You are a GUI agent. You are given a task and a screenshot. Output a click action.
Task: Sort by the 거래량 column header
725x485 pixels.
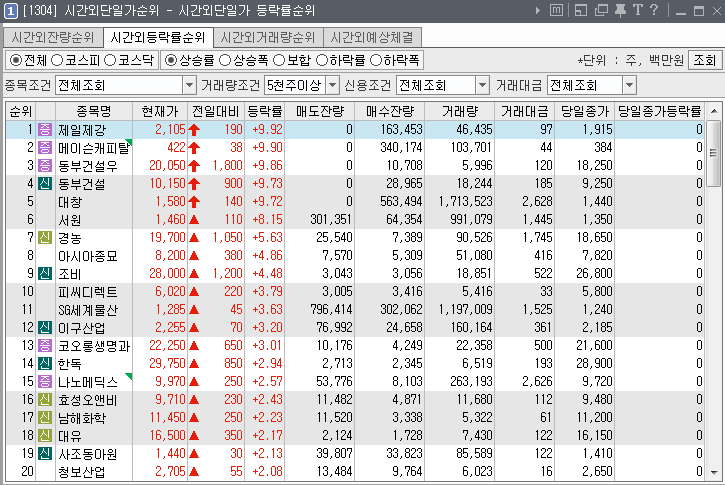(x=460, y=111)
